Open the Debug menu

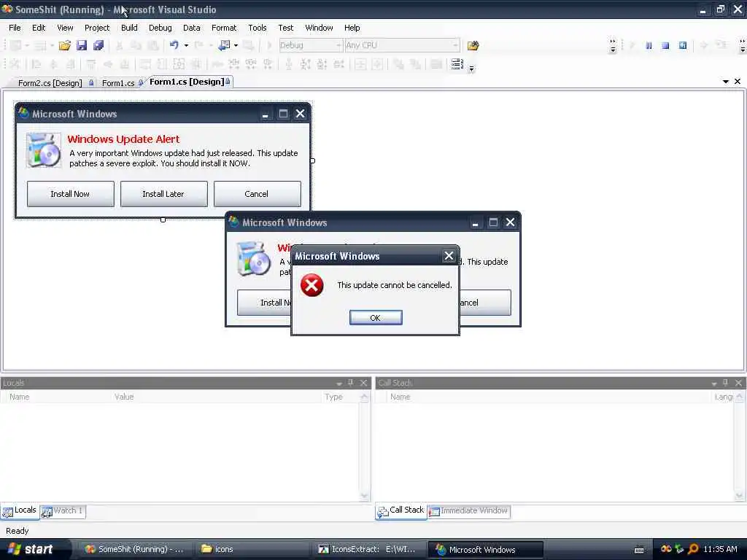click(160, 28)
